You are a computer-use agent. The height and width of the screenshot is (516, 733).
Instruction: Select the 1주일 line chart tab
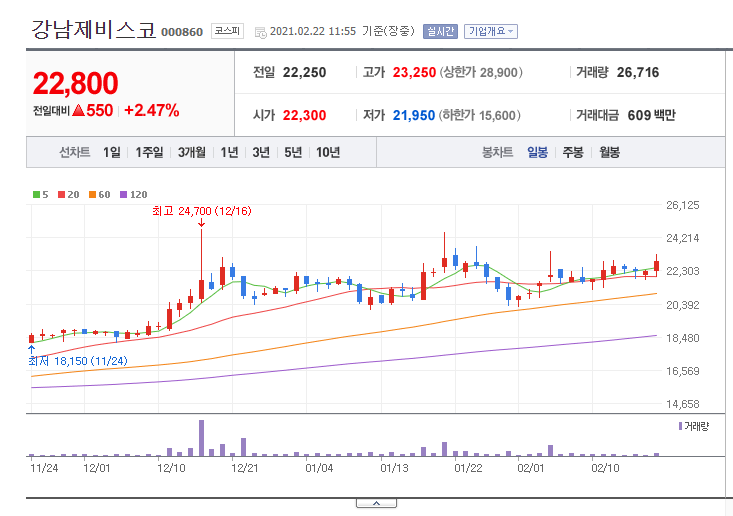[149, 152]
